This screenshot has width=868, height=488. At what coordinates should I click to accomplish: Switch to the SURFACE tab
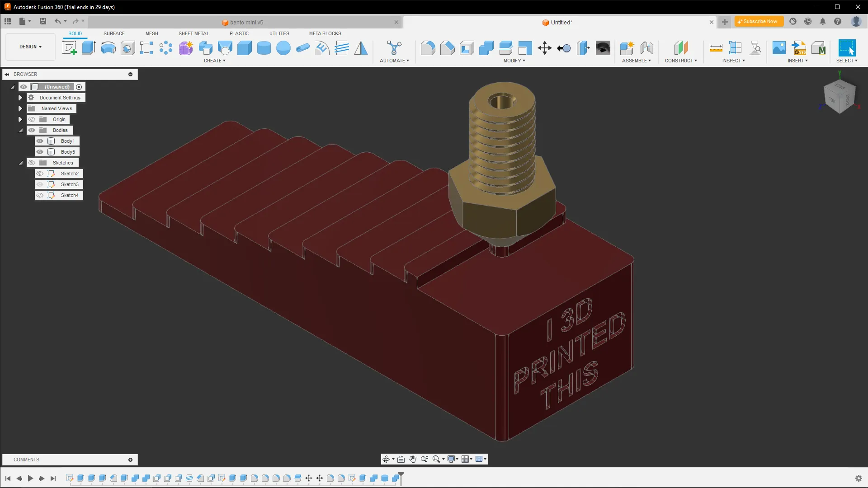[x=113, y=33]
